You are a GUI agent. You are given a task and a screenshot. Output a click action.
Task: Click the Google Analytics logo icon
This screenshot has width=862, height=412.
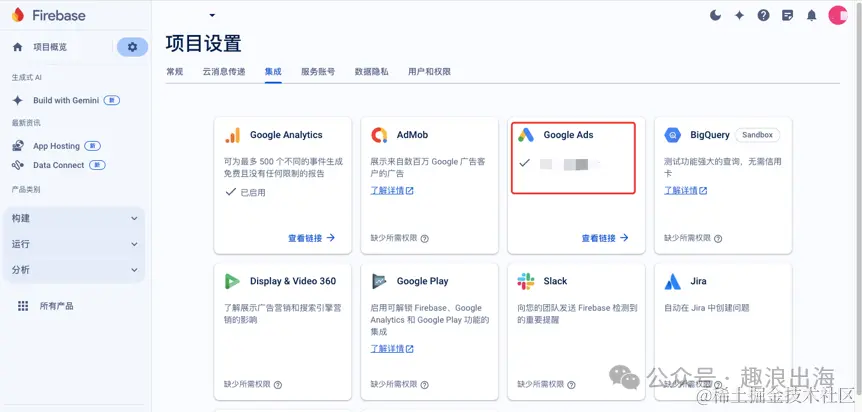point(233,135)
